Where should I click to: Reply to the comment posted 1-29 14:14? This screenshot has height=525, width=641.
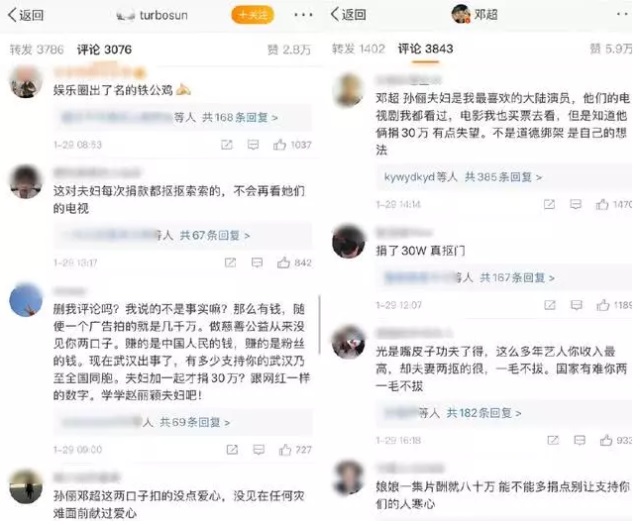pyautogui.click(x=576, y=204)
